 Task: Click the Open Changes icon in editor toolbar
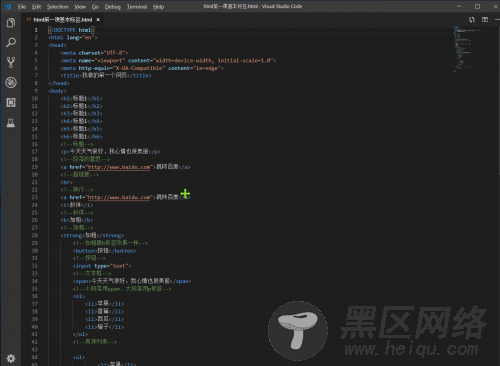click(x=472, y=20)
